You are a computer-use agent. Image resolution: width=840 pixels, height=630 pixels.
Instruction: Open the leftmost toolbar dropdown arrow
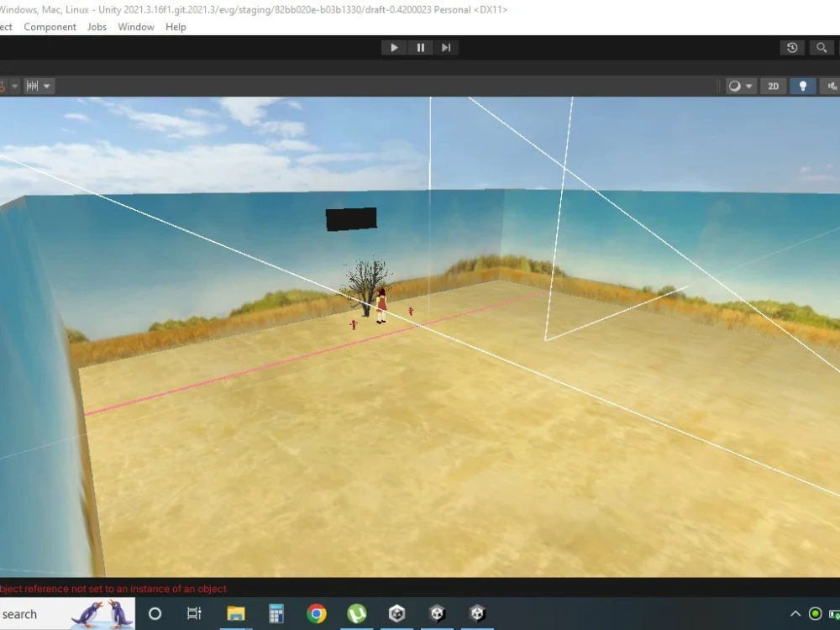click(x=14, y=86)
